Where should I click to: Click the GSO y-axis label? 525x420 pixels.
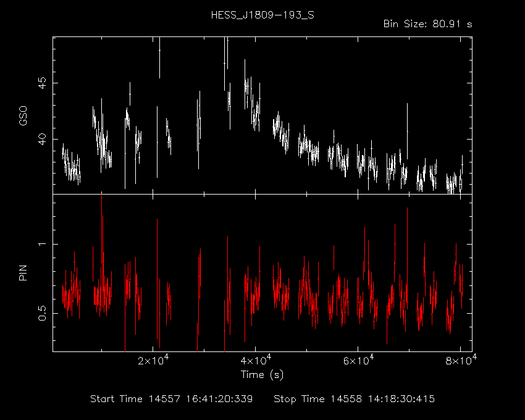pyautogui.click(x=23, y=115)
